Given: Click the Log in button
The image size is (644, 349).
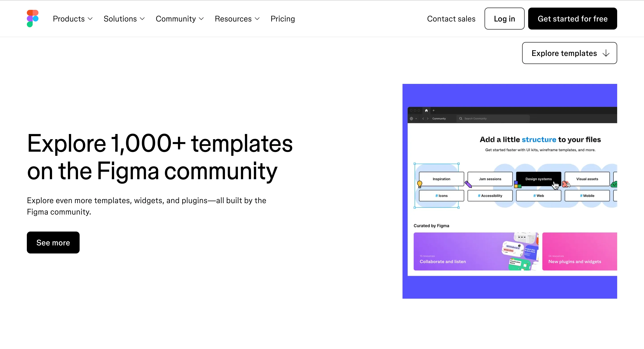Looking at the screenshot, I should (x=504, y=19).
